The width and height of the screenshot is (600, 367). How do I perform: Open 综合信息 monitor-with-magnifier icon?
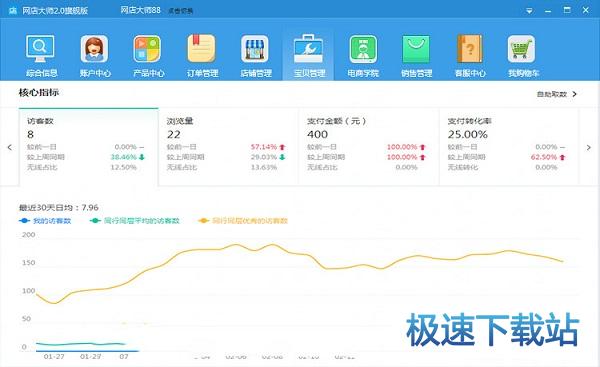(x=40, y=49)
